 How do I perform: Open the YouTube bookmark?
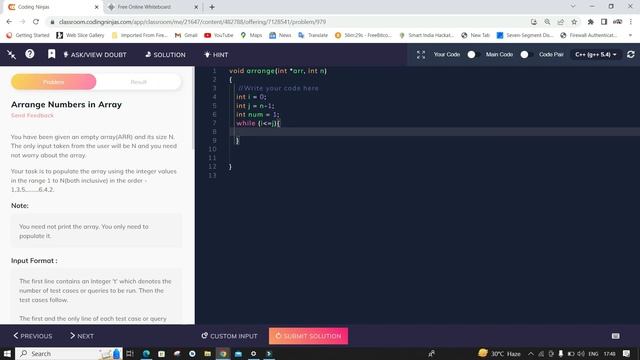point(219,36)
